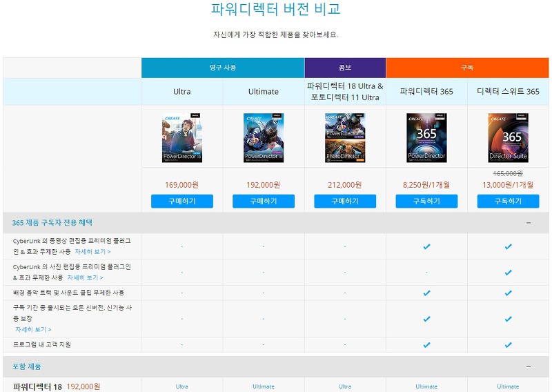Click the 디렉터 스위트 365 column heading

point(508,92)
